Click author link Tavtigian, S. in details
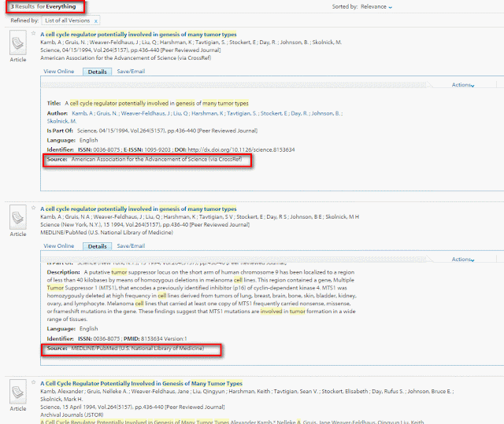The height and width of the screenshot is (424, 504). click(242, 113)
